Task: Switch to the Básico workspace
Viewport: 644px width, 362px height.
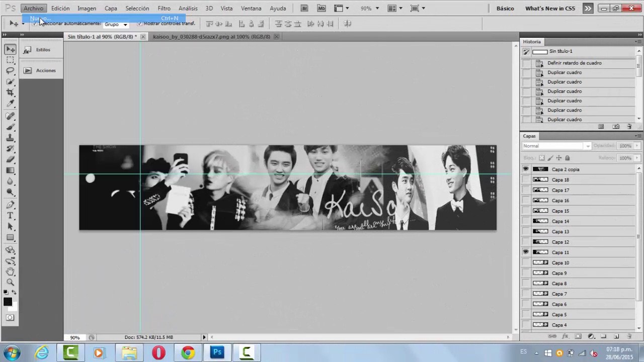Action: click(505, 8)
